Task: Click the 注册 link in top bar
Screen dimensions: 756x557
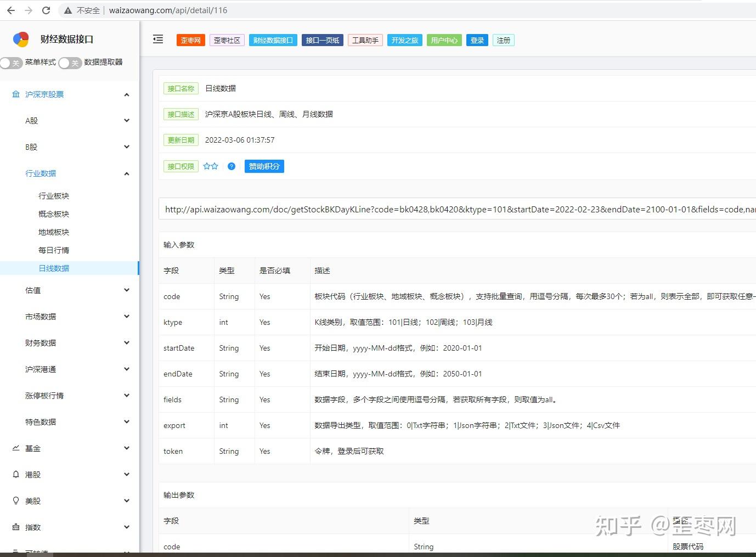Action: point(503,40)
